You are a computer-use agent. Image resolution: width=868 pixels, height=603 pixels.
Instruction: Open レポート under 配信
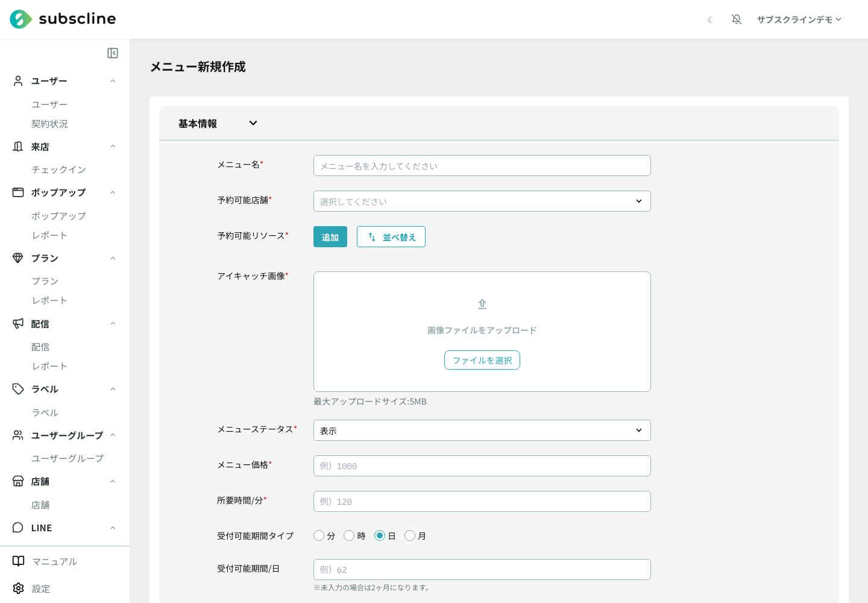coord(49,366)
